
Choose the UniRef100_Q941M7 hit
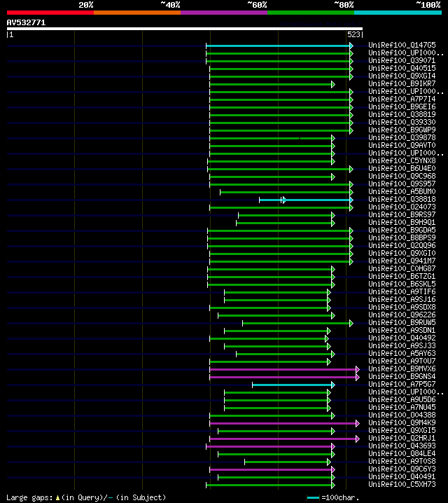click(x=402, y=261)
